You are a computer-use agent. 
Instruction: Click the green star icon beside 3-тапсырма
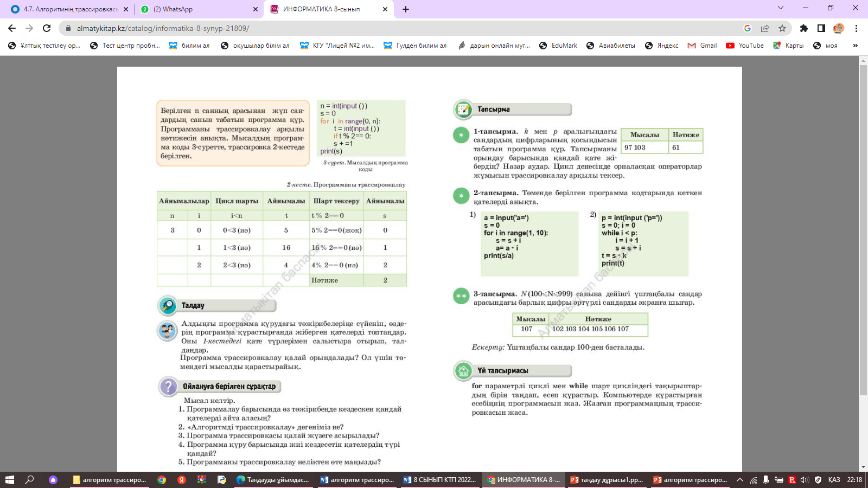[461, 296]
